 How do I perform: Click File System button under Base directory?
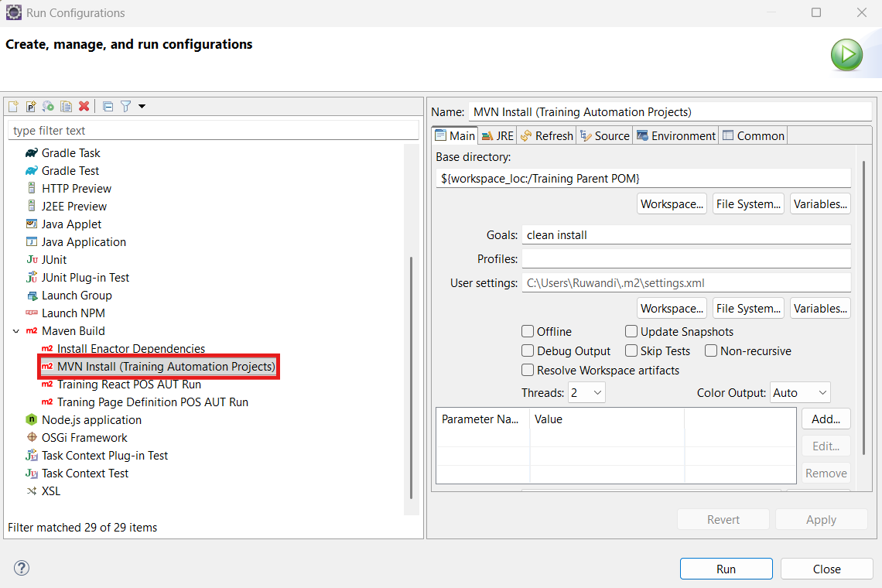tap(748, 204)
